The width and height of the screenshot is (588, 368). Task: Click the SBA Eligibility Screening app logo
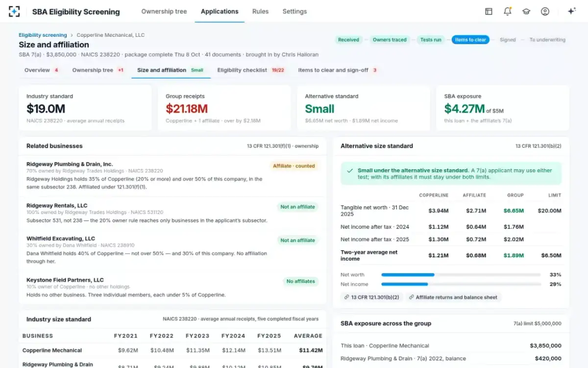point(14,11)
